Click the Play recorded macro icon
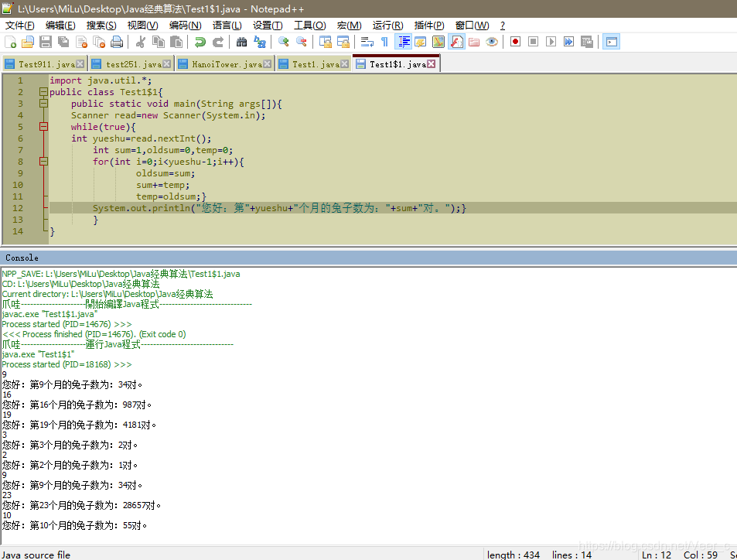This screenshot has width=737, height=560. click(x=551, y=42)
